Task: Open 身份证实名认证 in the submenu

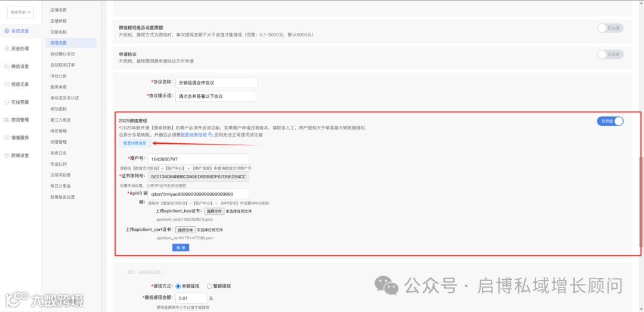Action: click(x=64, y=98)
